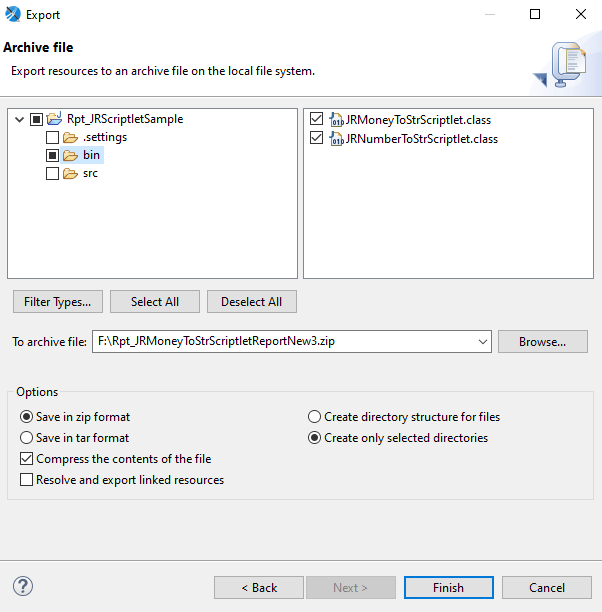This screenshot has height=612, width=602.
Task: Select Save in tar format option
Action: pos(27,438)
